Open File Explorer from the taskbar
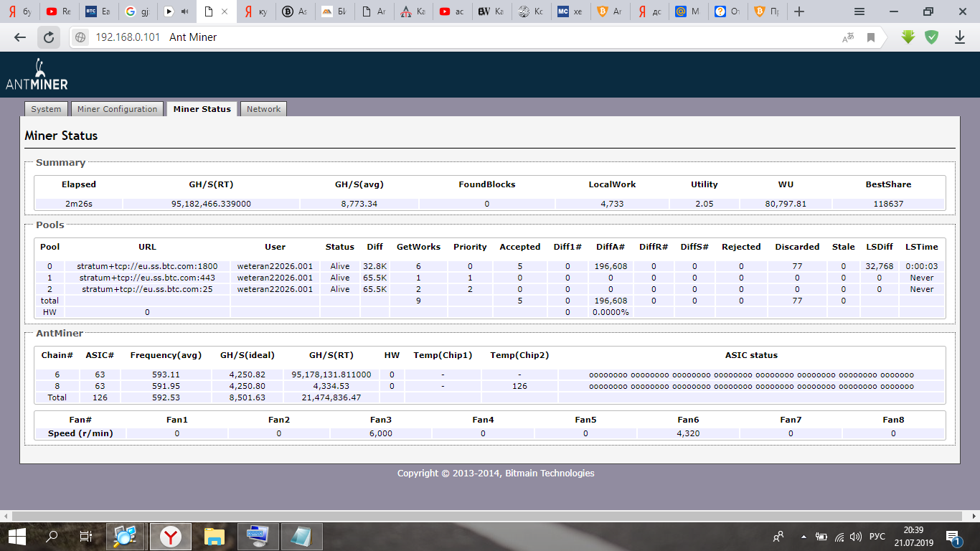Screen dimensions: 980x551 pyautogui.click(x=214, y=536)
